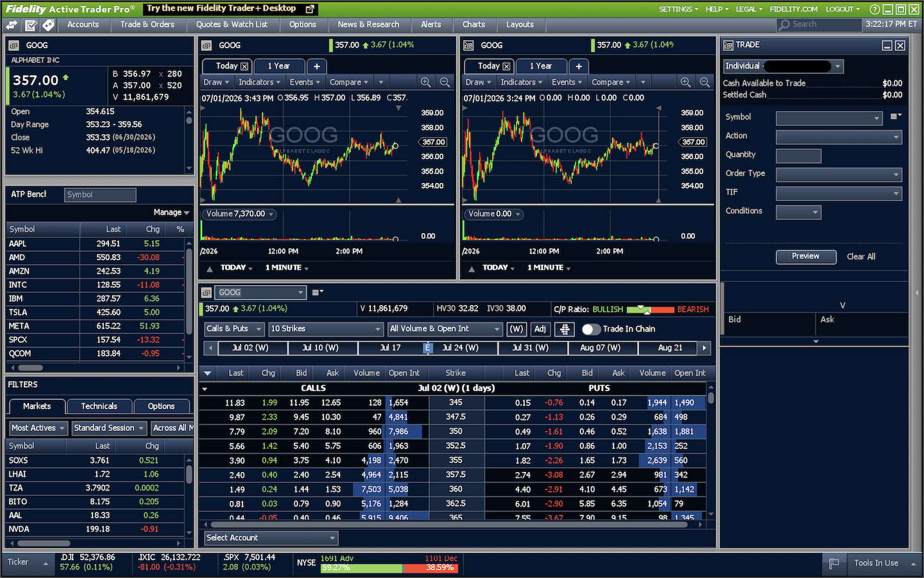Open the Order Type dropdown
Screen dimensions: 924x578
839,174
